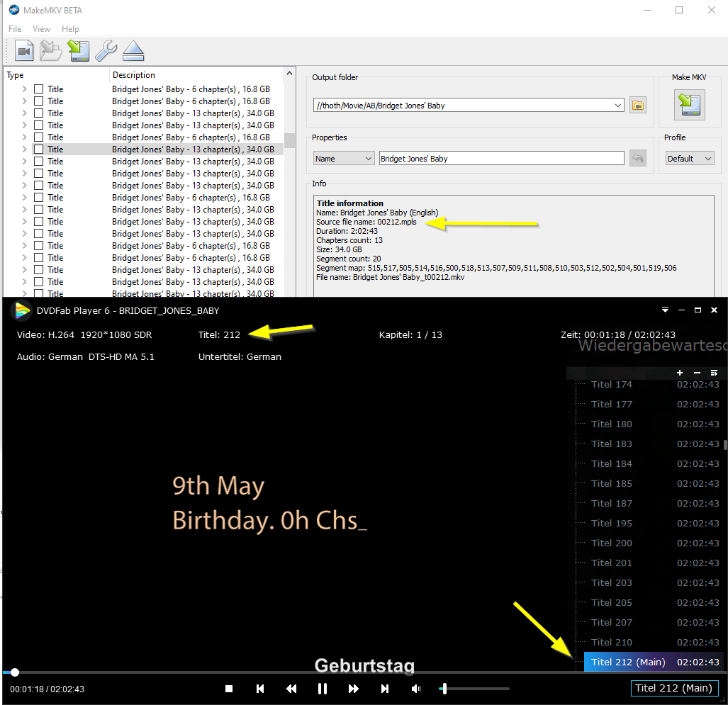Open the Help menu
This screenshot has height=705, width=728.
pyautogui.click(x=70, y=29)
